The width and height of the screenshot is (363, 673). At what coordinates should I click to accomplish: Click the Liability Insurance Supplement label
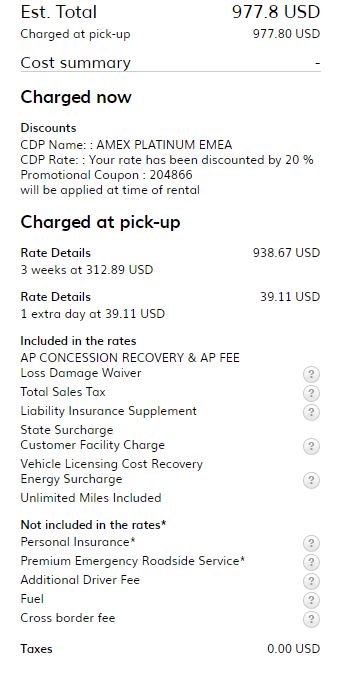point(109,410)
